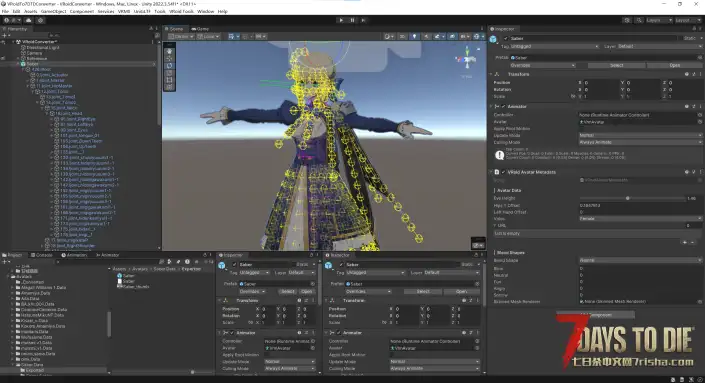This screenshot has width=705, height=383.
Task: Toggle 2D view mode in scene
Action: (403, 36)
